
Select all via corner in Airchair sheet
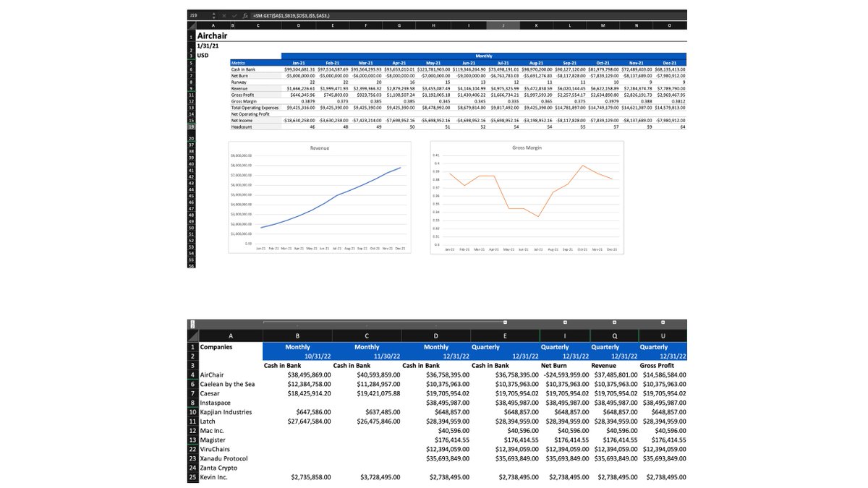tap(192, 25)
